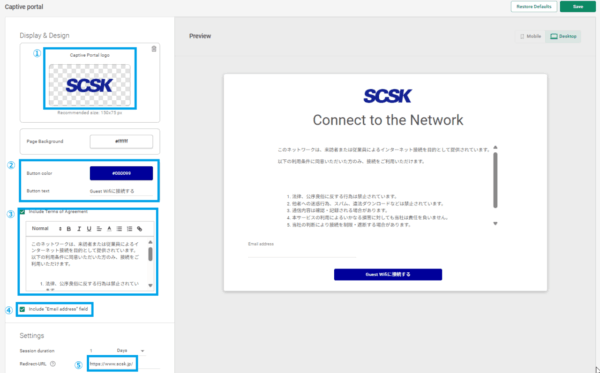Screen dimensions: 600x373
Task: Click the terms editor text area
Action: click(86, 264)
